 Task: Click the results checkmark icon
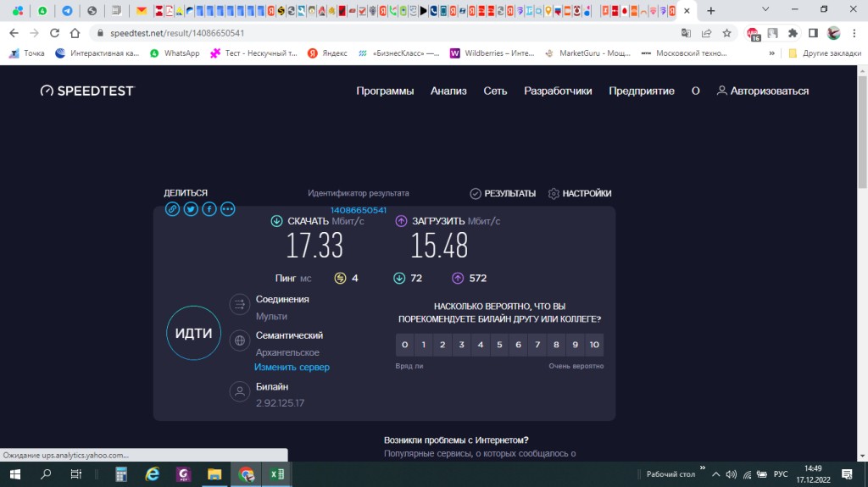click(x=476, y=193)
